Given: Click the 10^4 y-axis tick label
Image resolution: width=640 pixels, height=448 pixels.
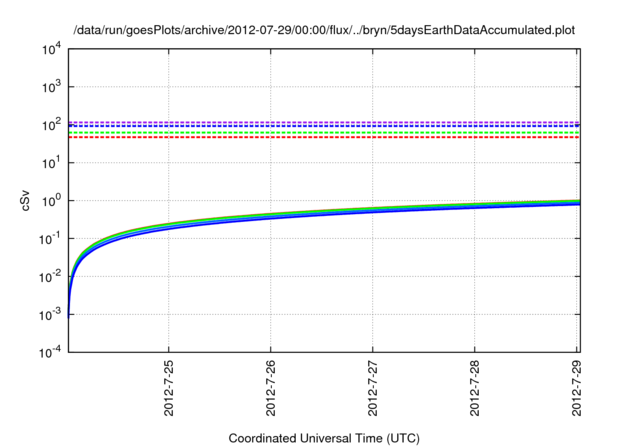Looking at the screenshot, I should click(51, 49).
